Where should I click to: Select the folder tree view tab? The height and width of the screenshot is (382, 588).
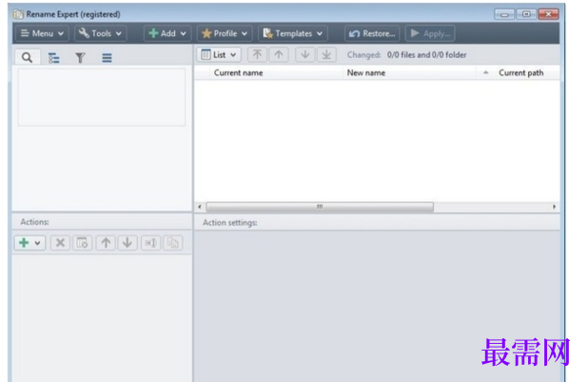tap(53, 58)
